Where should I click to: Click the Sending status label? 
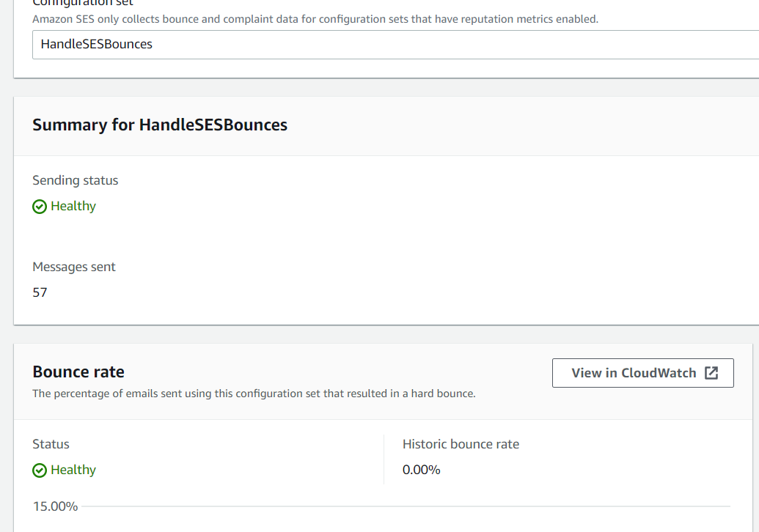(75, 180)
